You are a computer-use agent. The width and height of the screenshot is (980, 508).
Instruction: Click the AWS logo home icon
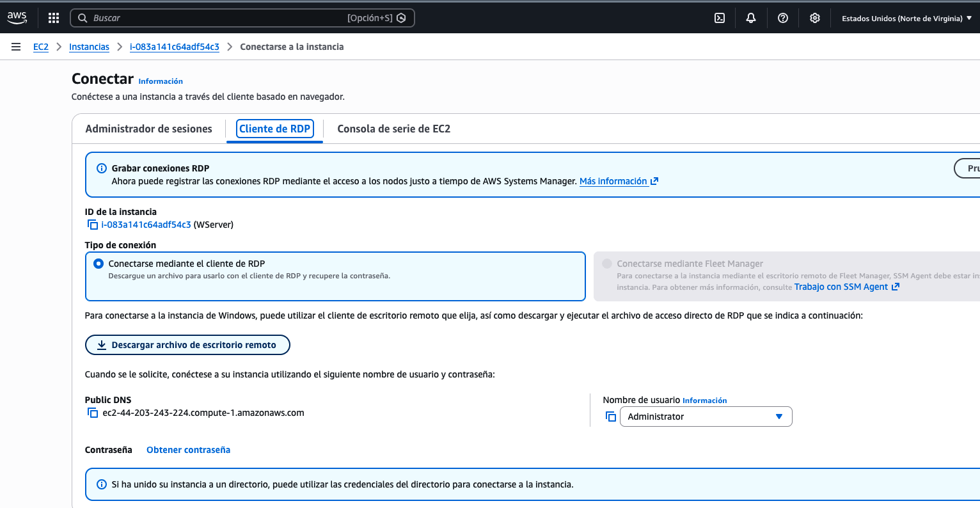click(x=17, y=18)
